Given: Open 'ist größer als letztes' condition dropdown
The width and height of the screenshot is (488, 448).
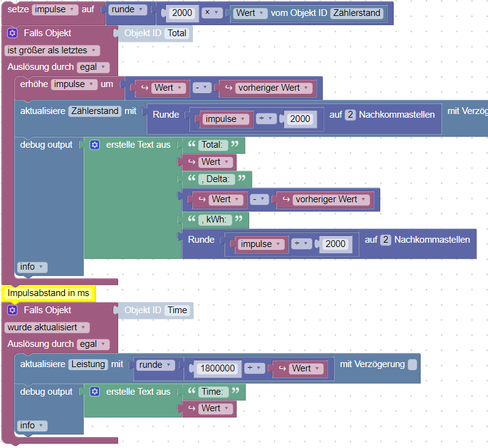Looking at the screenshot, I should (52, 50).
